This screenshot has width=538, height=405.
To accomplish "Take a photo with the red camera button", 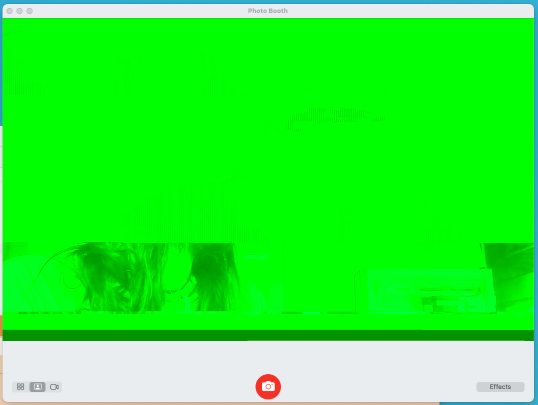I will [x=268, y=386].
